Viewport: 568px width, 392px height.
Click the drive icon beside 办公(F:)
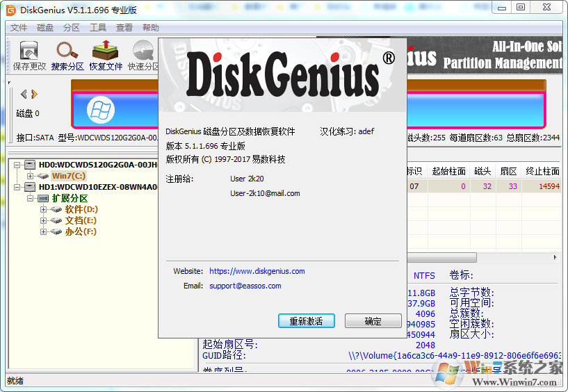click(56, 232)
